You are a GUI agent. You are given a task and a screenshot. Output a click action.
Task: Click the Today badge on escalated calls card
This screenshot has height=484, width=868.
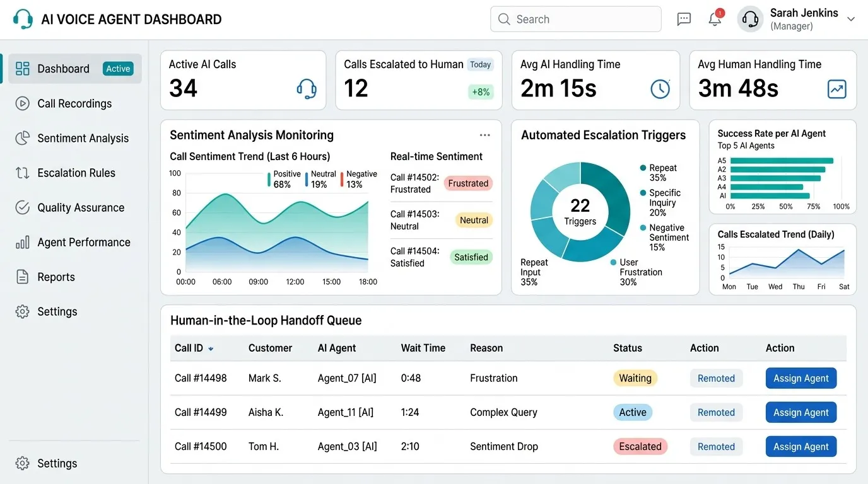(480, 64)
